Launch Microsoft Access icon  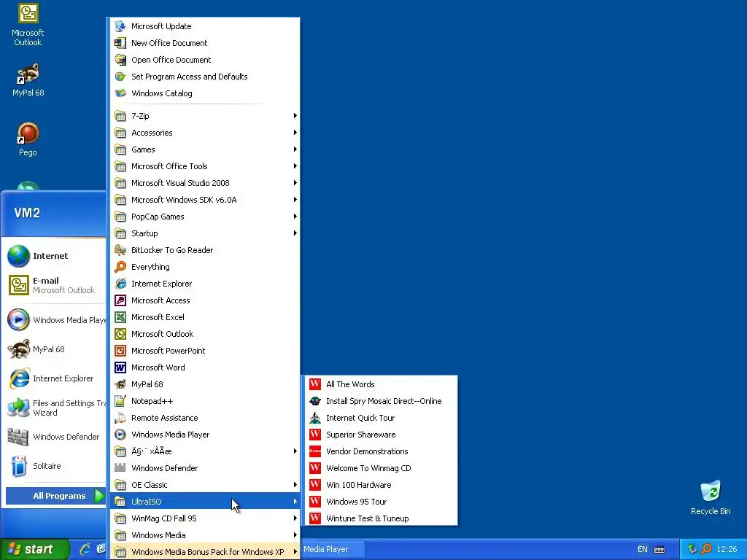pos(120,300)
